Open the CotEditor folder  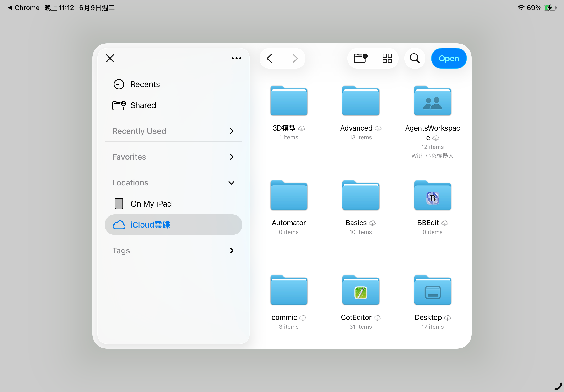coord(361,290)
